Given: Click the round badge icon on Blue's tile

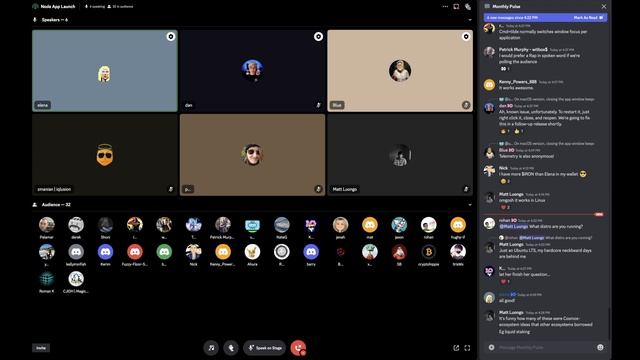Looking at the screenshot, I should (466, 37).
